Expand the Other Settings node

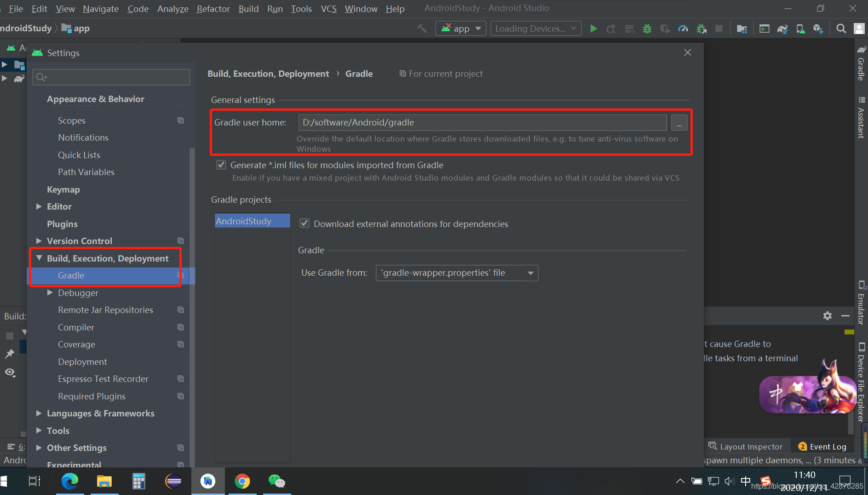point(39,448)
